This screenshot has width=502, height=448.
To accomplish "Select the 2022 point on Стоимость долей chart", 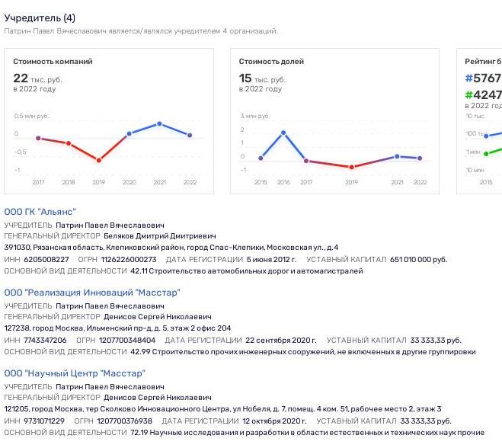I will (420, 158).
